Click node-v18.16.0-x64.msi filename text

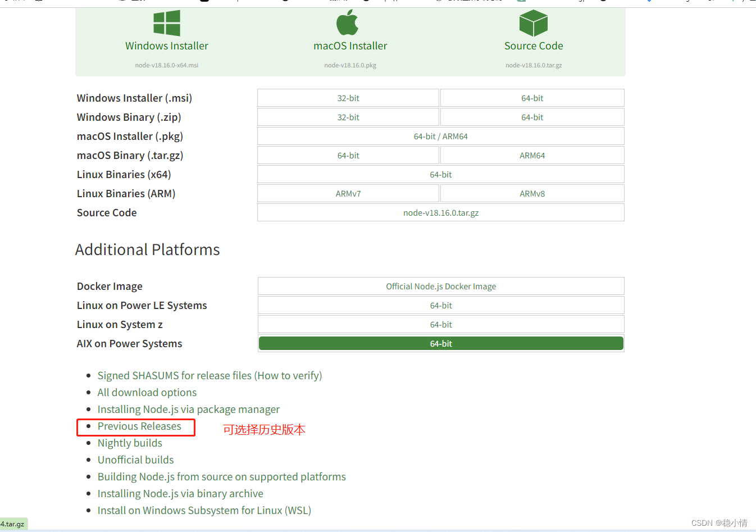click(x=167, y=65)
